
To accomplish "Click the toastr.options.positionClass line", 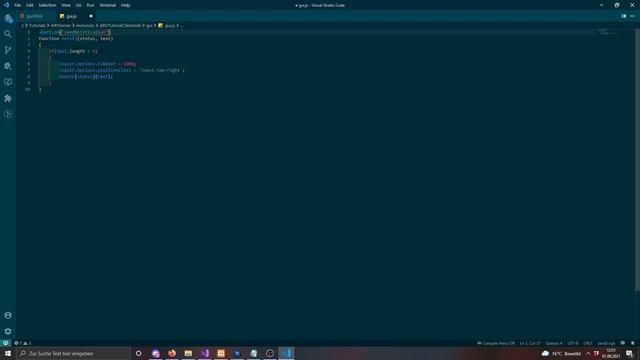I will [x=122, y=70].
